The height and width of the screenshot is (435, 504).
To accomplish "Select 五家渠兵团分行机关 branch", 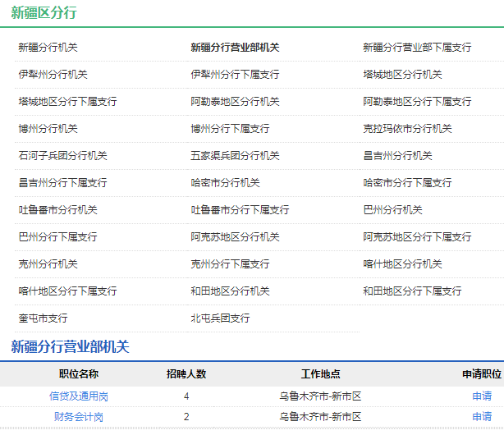I will coord(235,156).
